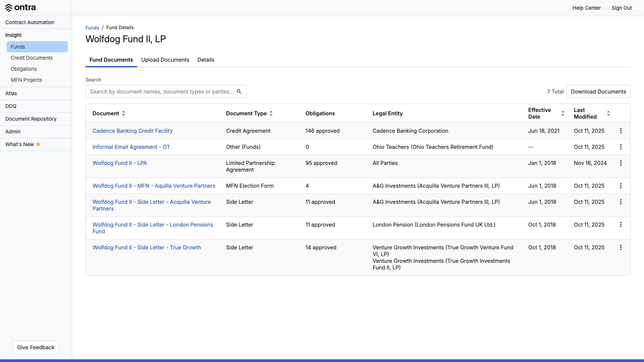Click the star icon beside What's New
Image resolution: width=644 pixels, height=362 pixels.
(x=38, y=144)
